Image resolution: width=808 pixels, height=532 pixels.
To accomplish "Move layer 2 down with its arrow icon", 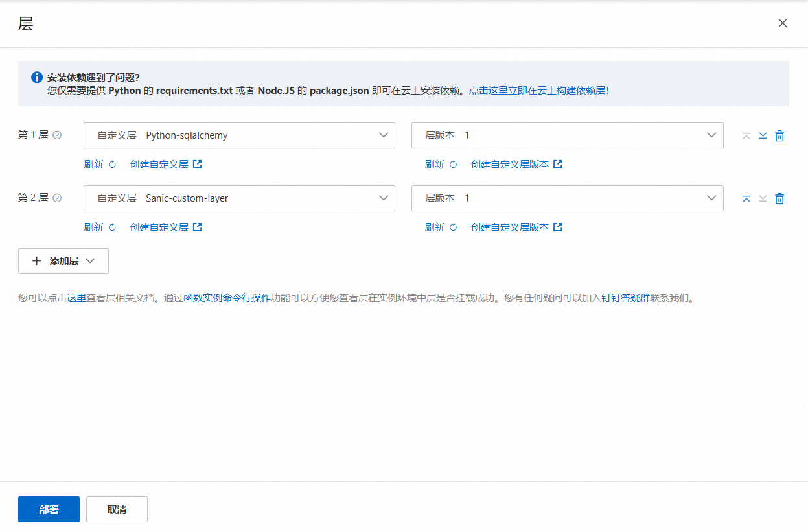I will click(763, 198).
